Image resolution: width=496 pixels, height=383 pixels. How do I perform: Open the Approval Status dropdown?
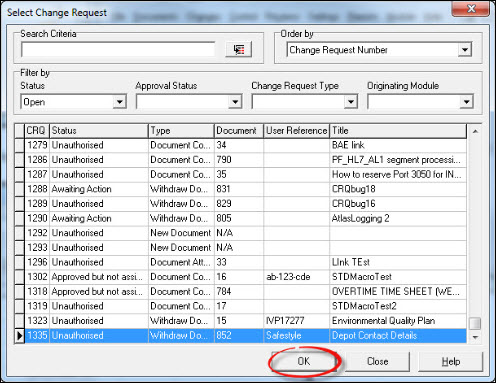[x=235, y=101]
